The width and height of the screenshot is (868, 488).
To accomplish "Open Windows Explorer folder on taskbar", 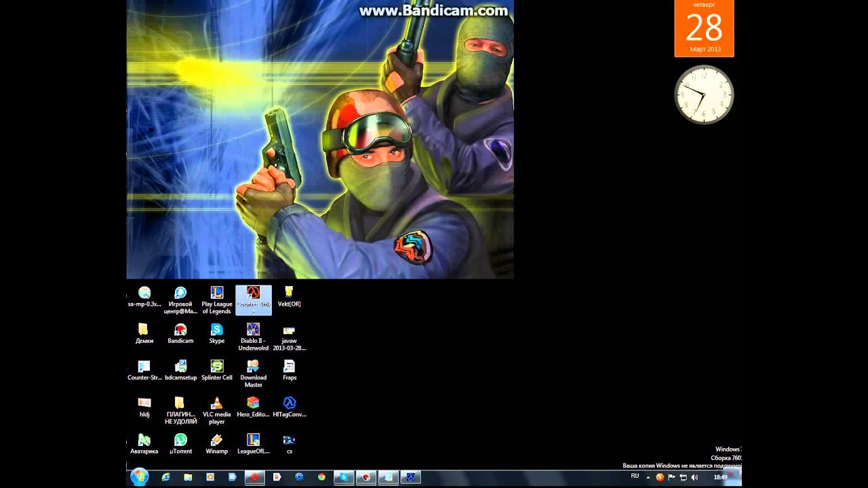I will 188,477.
